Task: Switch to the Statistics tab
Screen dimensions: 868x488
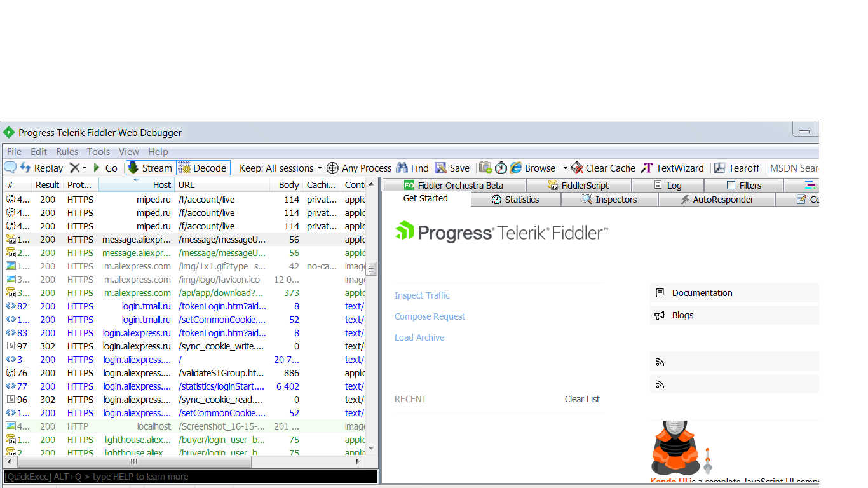Action: click(x=516, y=200)
